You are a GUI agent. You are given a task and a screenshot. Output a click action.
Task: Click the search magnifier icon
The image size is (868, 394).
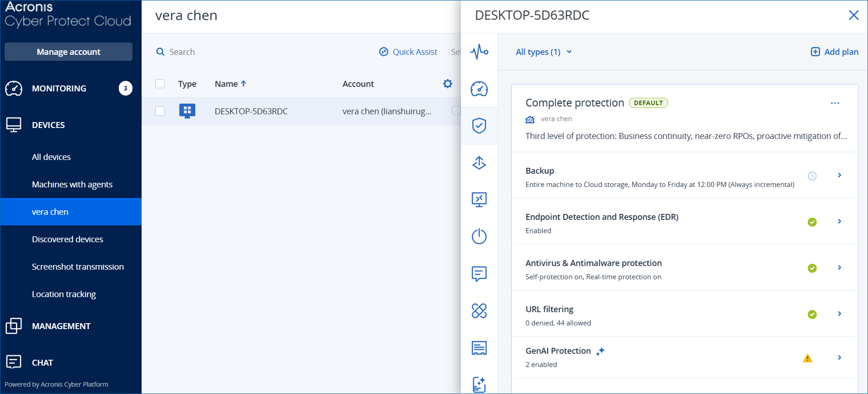160,52
